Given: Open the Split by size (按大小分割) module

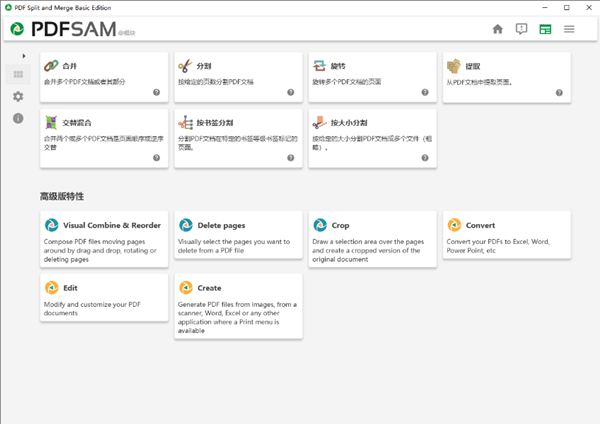Looking at the screenshot, I should coord(373,138).
